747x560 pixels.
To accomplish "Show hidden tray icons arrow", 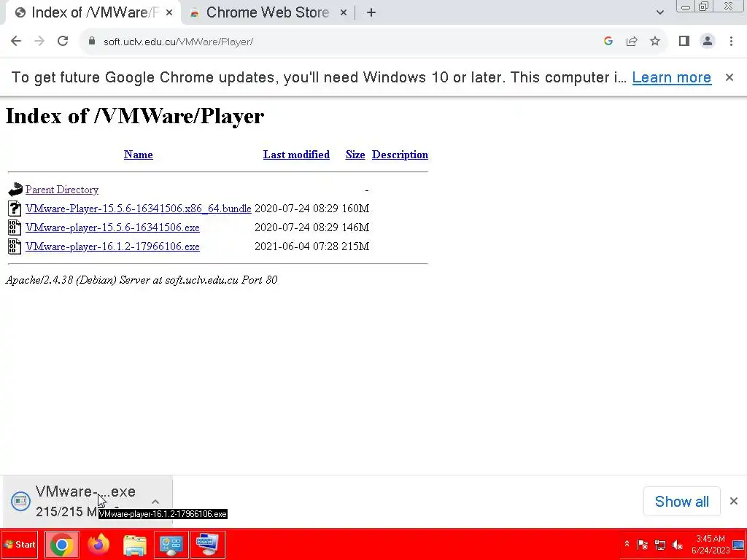I will (627, 544).
